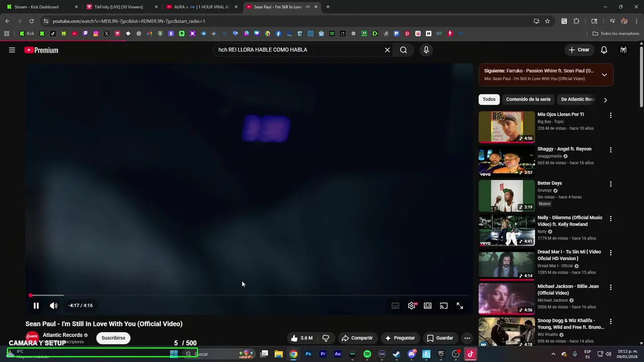This screenshot has height=362, width=644.
Task: Like the video with the thumbs up
Action: [x=301, y=338]
